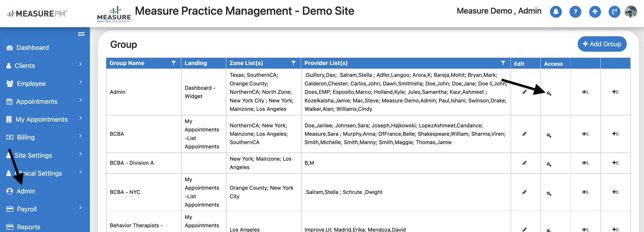The height and width of the screenshot is (232, 644).
Task: Expand the Clinical Settings menu chevron
Action: pyautogui.click(x=81, y=172)
